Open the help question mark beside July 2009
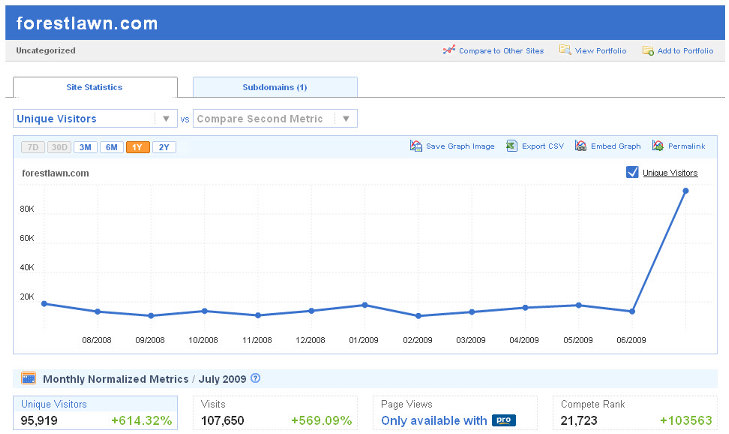Image resolution: width=729 pixels, height=434 pixels. point(255,378)
